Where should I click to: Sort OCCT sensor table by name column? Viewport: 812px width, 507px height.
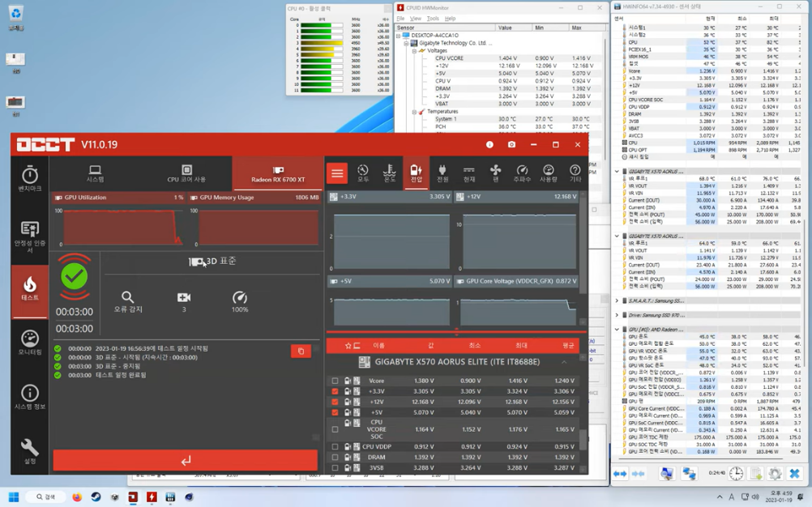378,345
